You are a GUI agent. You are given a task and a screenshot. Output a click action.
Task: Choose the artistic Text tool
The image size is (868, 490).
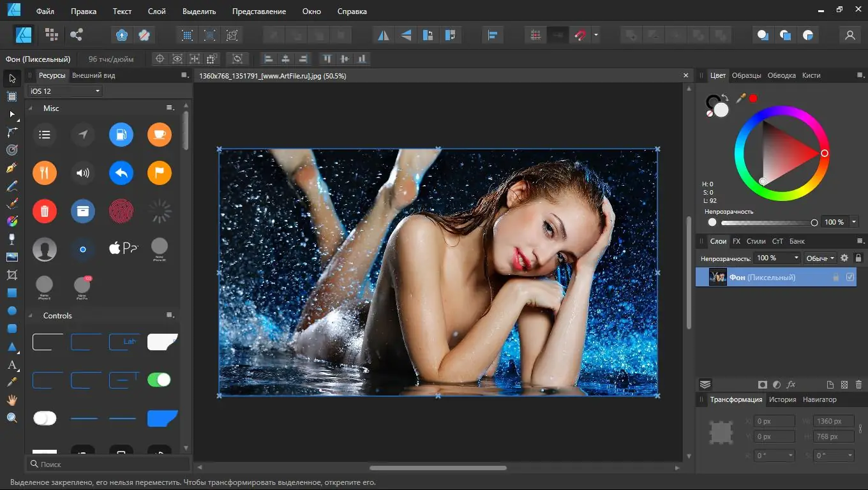click(x=11, y=365)
